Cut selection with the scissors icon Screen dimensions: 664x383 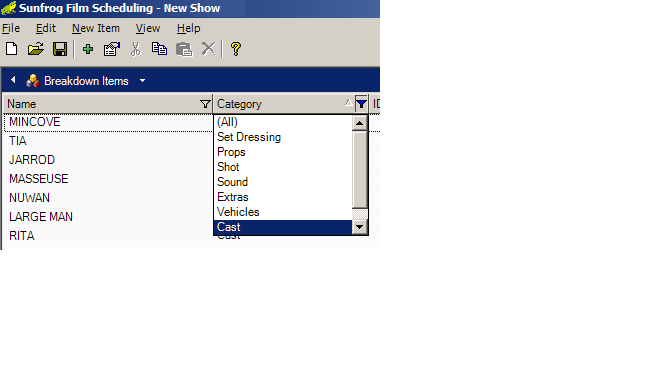(136, 49)
